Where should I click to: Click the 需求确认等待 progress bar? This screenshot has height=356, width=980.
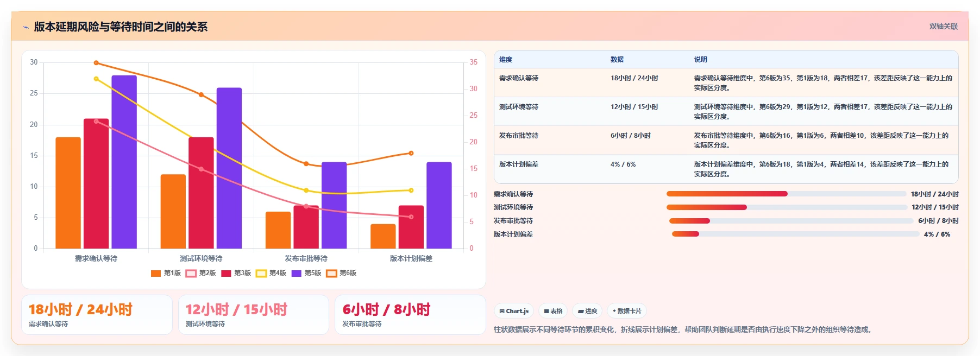(x=786, y=194)
